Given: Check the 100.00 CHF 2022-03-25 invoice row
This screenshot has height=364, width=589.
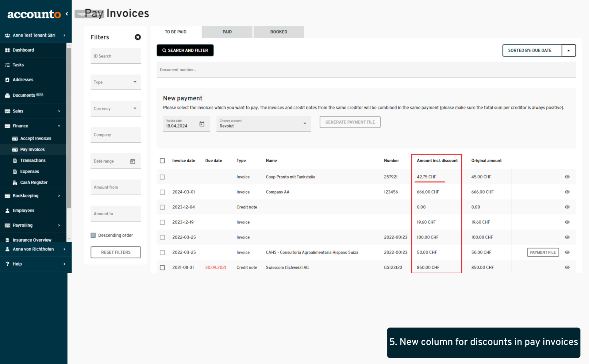Looking at the screenshot, I should [162, 237].
